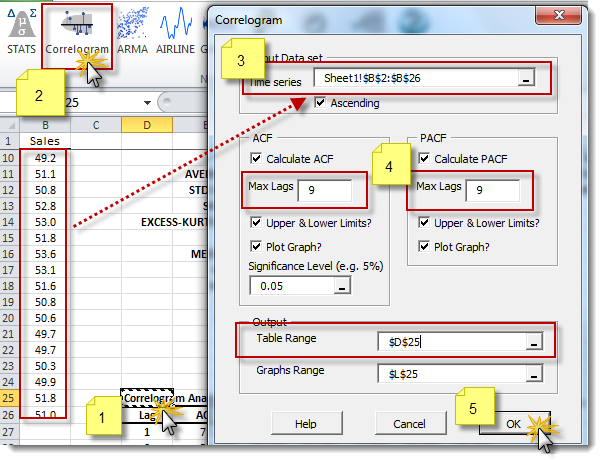Click Table Range cell picker button

[533, 342]
